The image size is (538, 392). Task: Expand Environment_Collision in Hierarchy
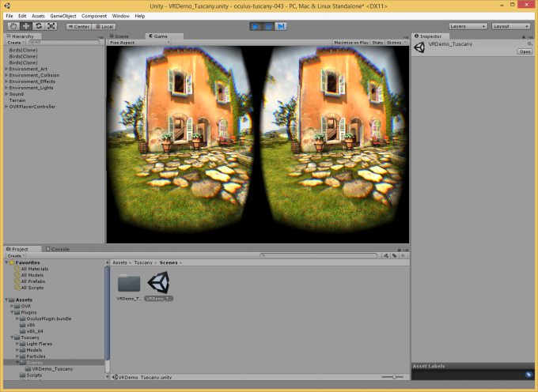[x=6, y=75]
